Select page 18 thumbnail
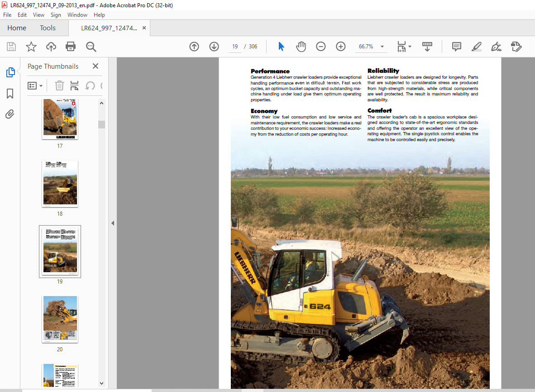 [60, 184]
